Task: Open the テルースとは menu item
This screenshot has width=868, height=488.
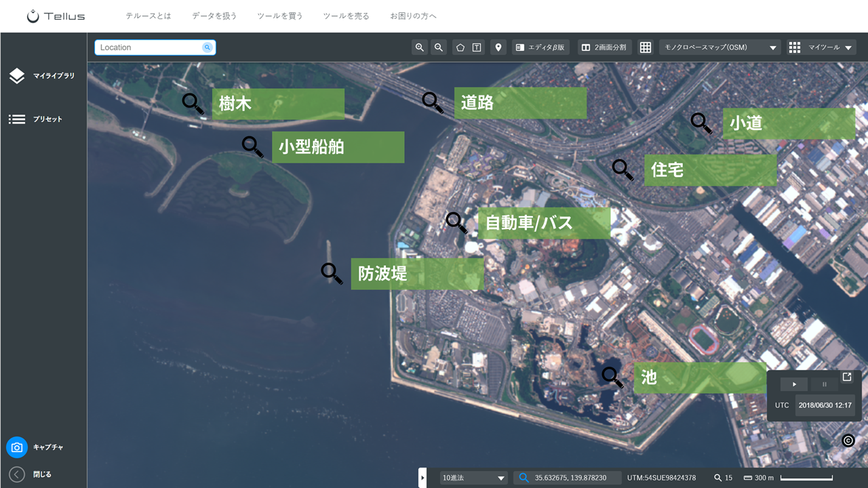Action: 149,16
